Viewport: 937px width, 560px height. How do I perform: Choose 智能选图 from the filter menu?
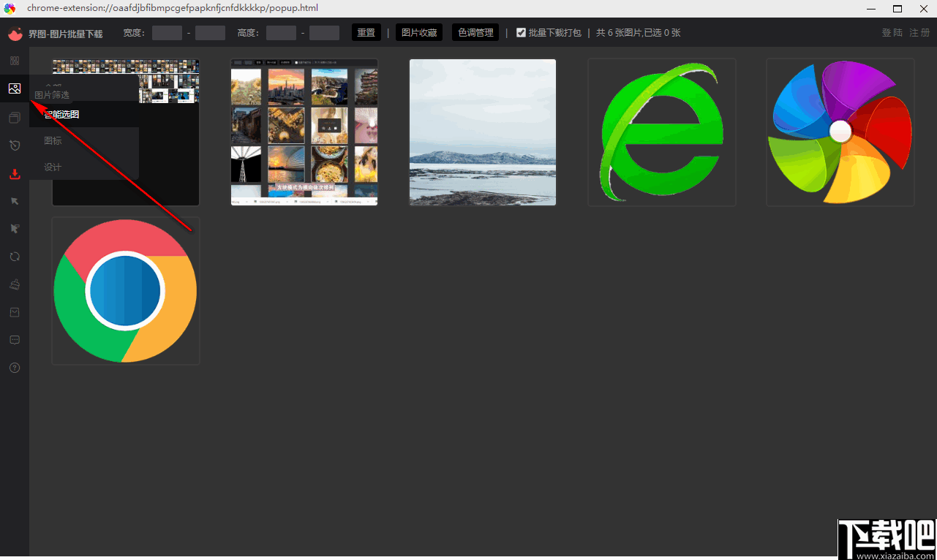tap(61, 114)
